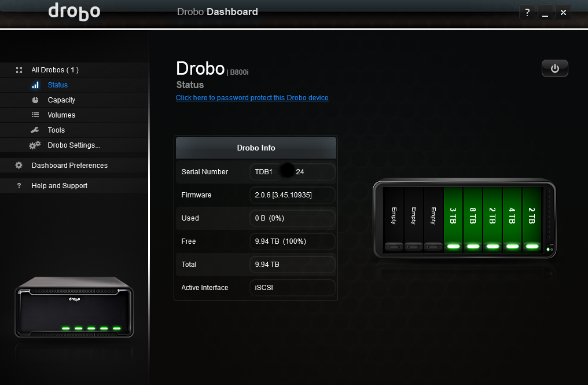Screen dimensions: 588x385
Task: Click the B800i model label
Action: [x=239, y=72]
